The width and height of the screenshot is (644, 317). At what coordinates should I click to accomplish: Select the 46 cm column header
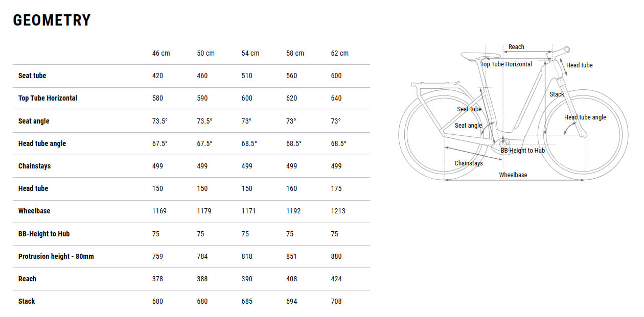161,53
